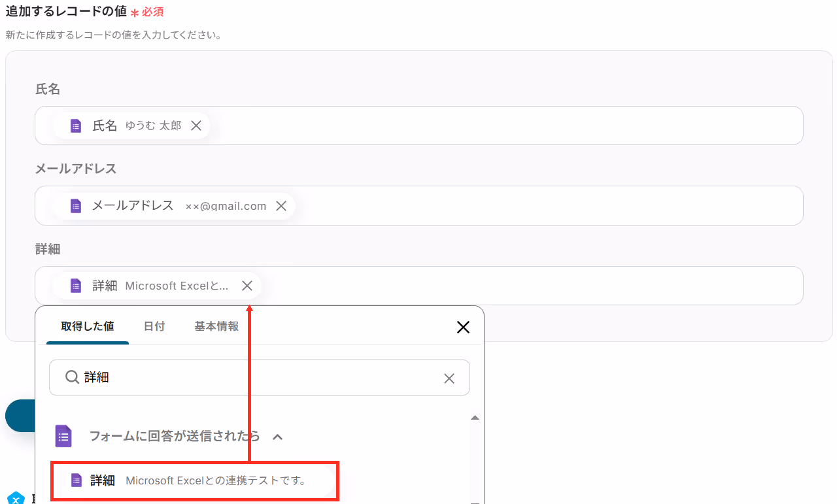Click the form icon in 詳細 result row
Viewport: 837px width, 504px height.
point(77,480)
